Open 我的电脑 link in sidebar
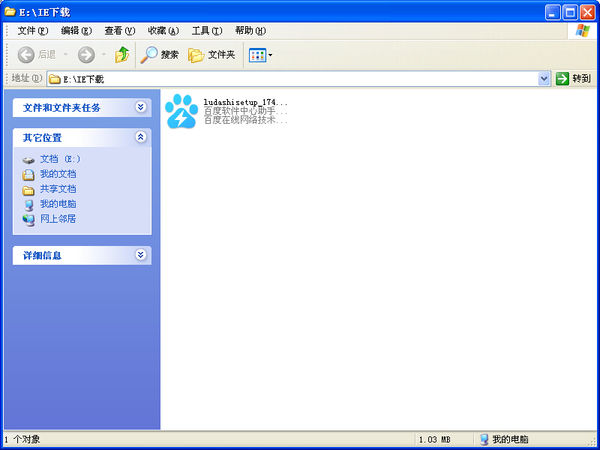 pos(58,204)
